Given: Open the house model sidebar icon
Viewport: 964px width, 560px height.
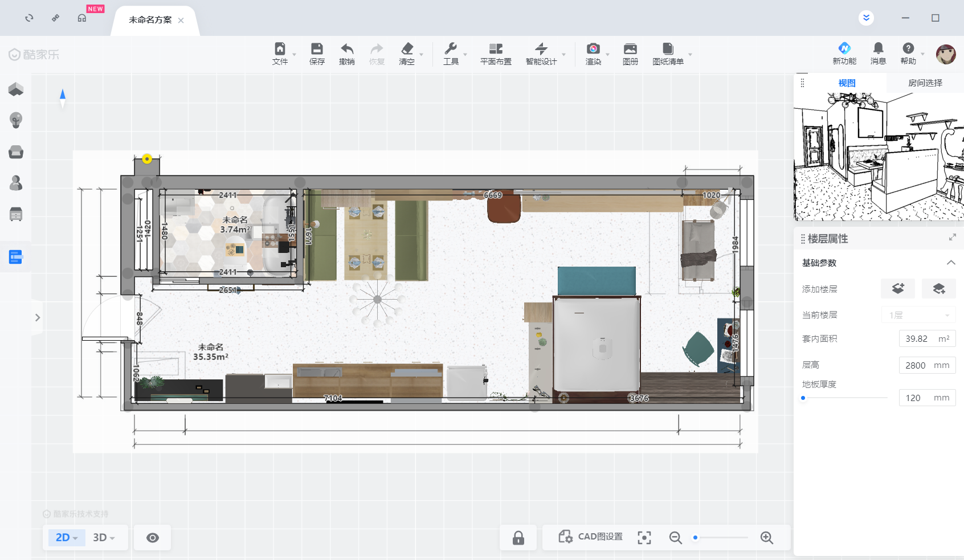Looking at the screenshot, I should [16, 89].
